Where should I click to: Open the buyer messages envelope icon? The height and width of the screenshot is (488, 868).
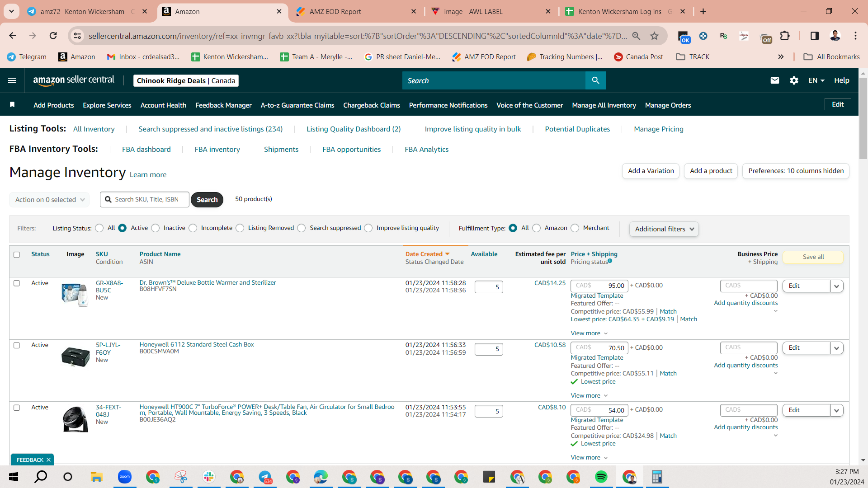coord(775,80)
